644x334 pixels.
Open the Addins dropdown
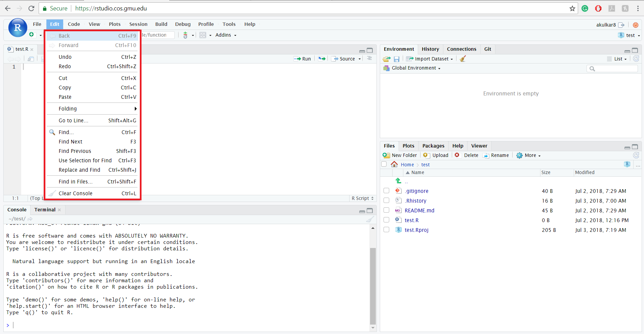pyautogui.click(x=226, y=35)
